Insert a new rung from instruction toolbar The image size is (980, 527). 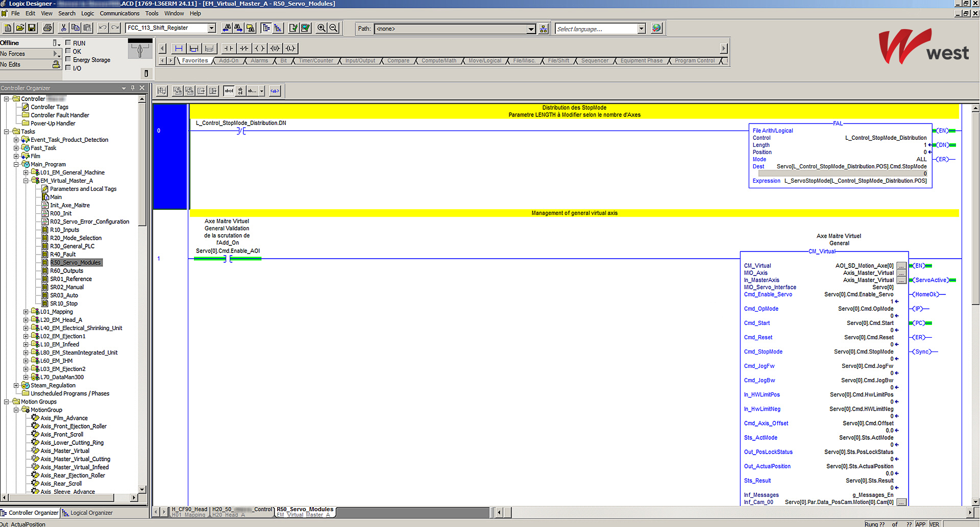[179, 48]
